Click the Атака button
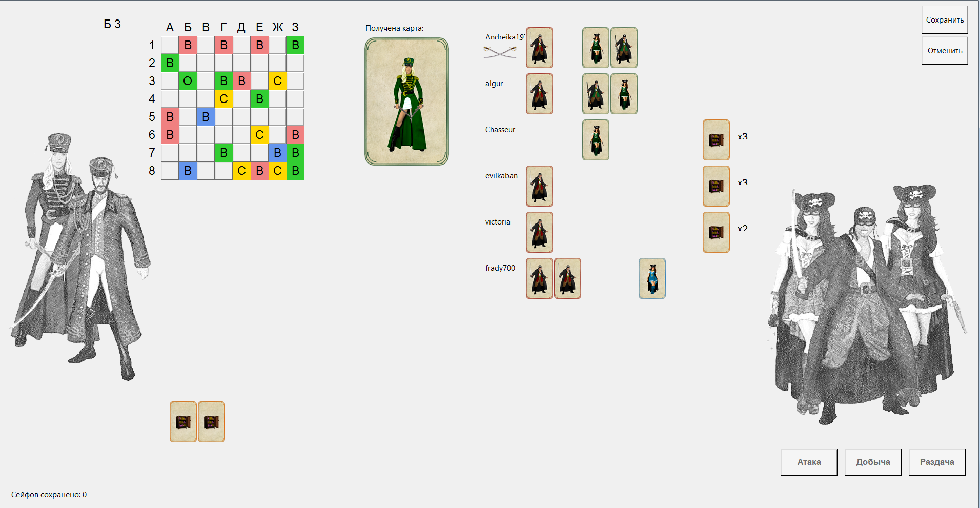Image resolution: width=980 pixels, height=508 pixels. click(809, 462)
